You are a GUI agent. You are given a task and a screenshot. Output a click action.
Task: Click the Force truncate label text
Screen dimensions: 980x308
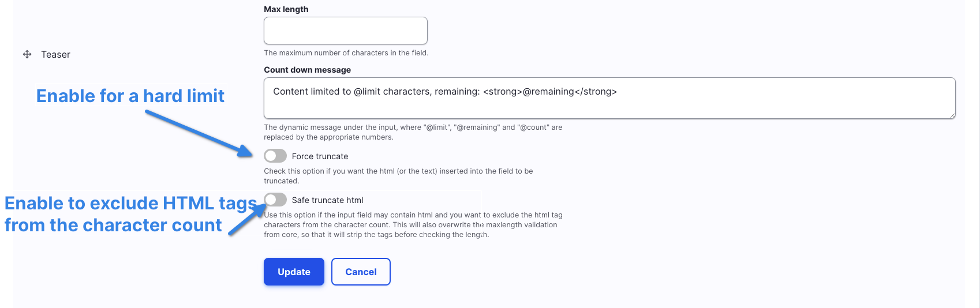pos(320,156)
